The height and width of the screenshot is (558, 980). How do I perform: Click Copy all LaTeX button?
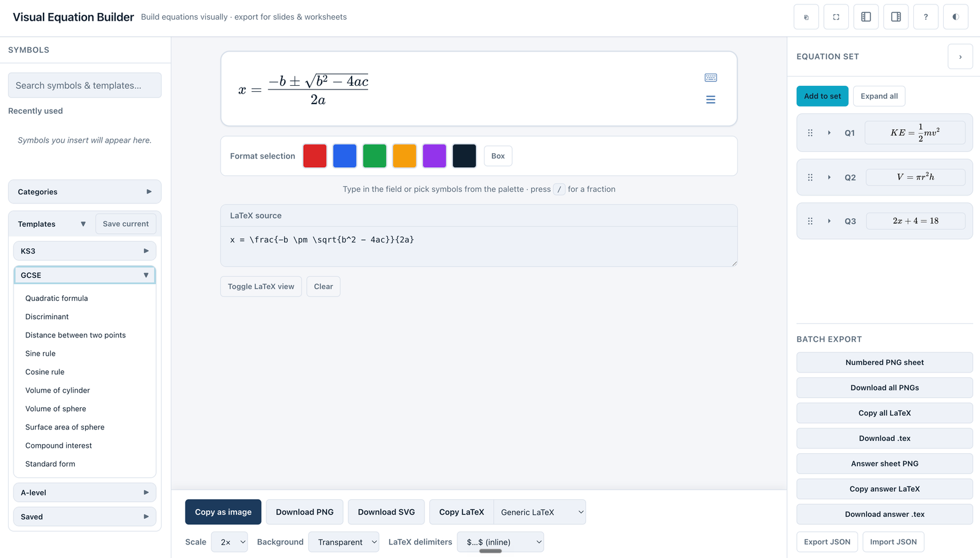click(x=884, y=413)
